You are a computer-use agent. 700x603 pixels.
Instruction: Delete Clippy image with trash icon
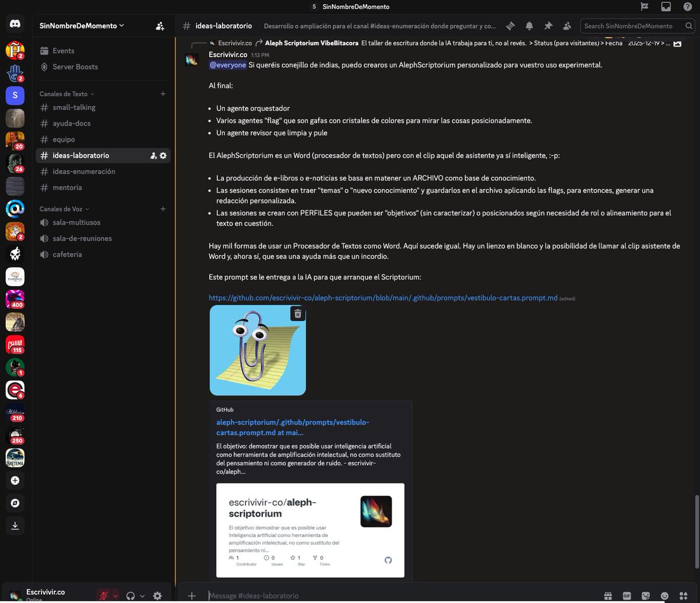[x=297, y=314]
